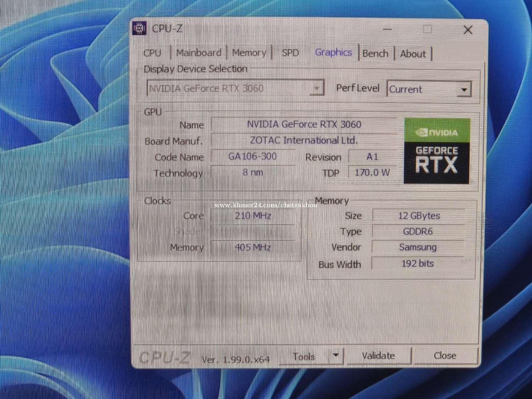Open the Mainboard tab
The height and width of the screenshot is (399, 532).
click(x=199, y=53)
